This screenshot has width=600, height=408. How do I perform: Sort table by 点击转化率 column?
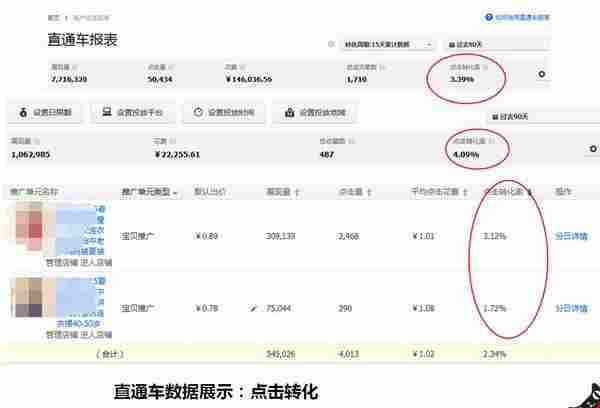click(x=508, y=190)
